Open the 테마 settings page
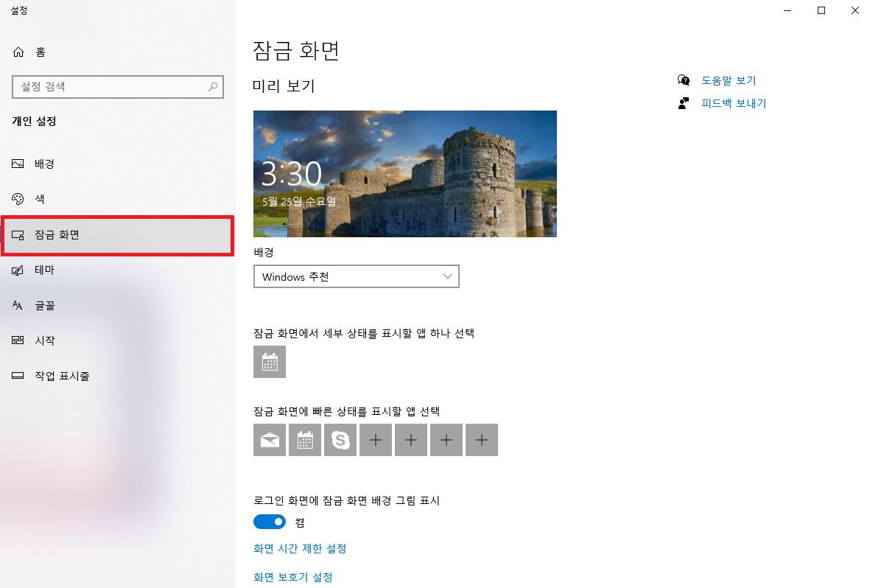The image size is (870, 588). click(x=118, y=270)
